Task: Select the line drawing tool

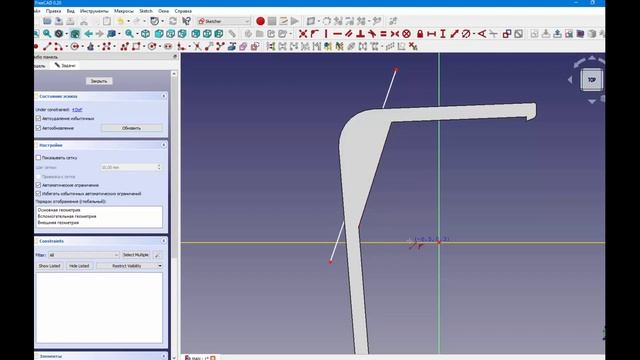Action: (47, 47)
